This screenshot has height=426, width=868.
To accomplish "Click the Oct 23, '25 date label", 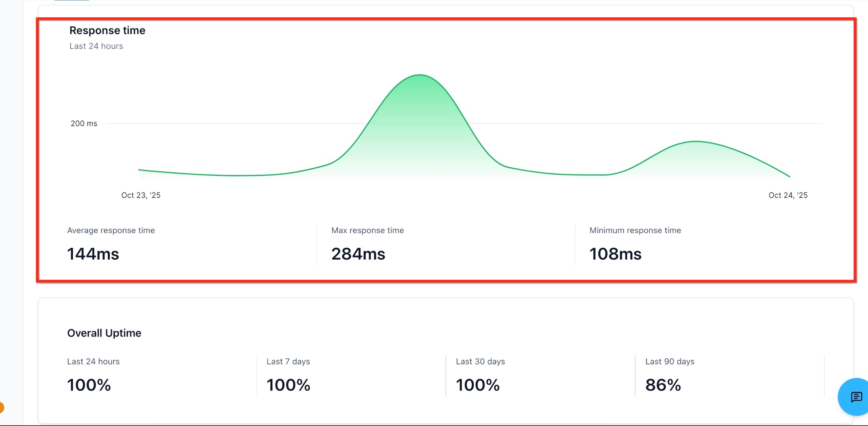I will [x=141, y=195].
